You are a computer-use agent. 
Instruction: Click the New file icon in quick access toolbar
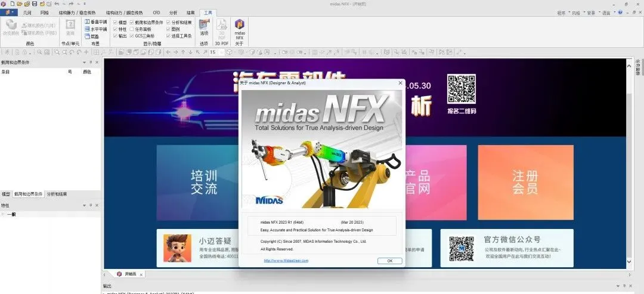coord(13,4)
